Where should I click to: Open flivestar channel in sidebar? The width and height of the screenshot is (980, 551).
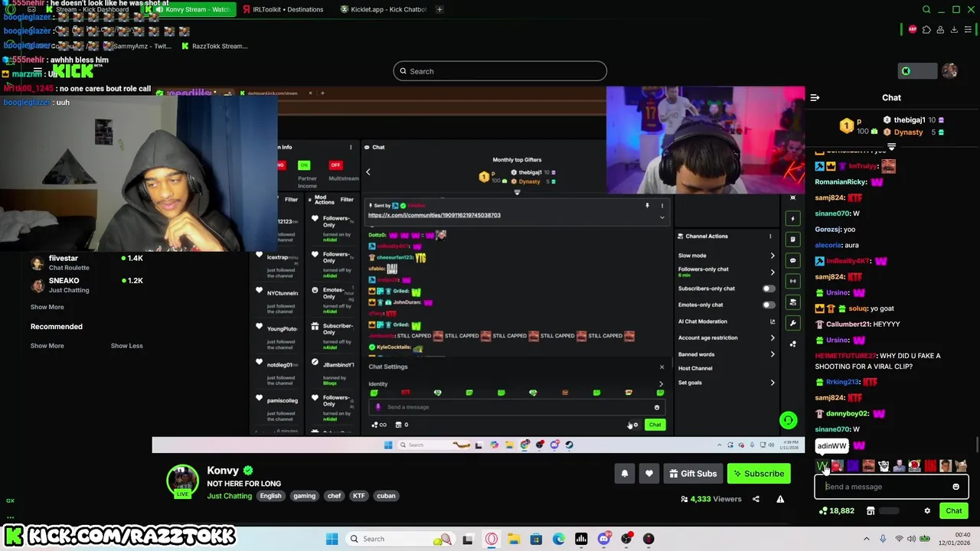coord(87,262)
